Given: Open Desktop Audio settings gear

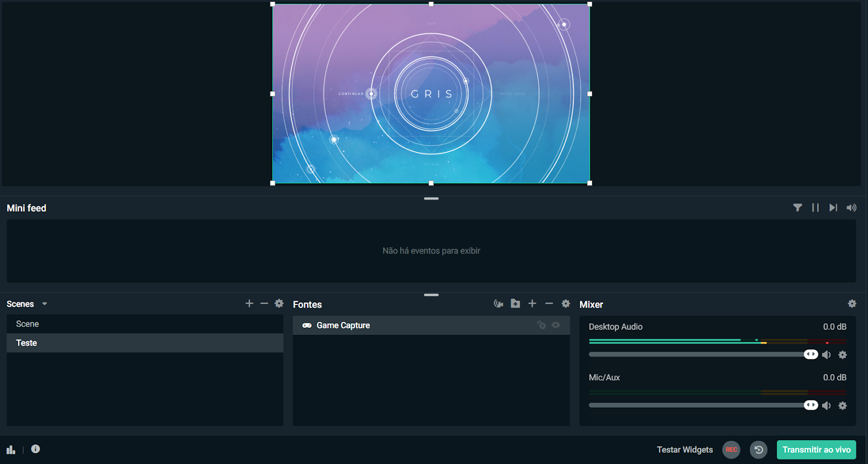Looking at the screenshot, I should (x=843, y=355).
